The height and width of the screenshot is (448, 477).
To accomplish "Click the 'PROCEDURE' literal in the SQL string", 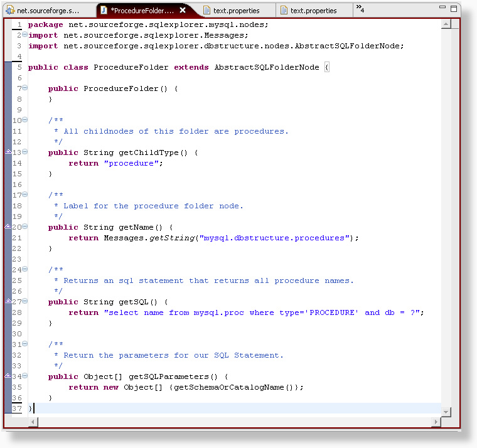I will click(332, 312).
